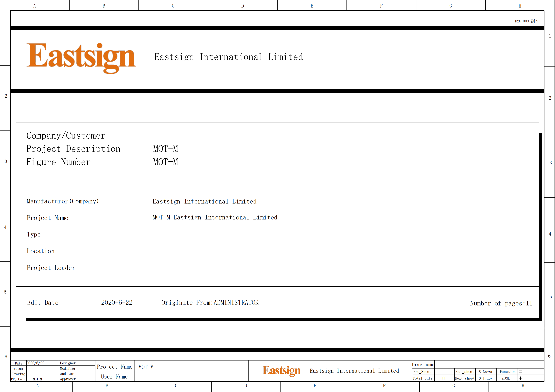Screen dimensions: 555x392
Task: Click the Number of pages:11 text
Action: point(501,303)
